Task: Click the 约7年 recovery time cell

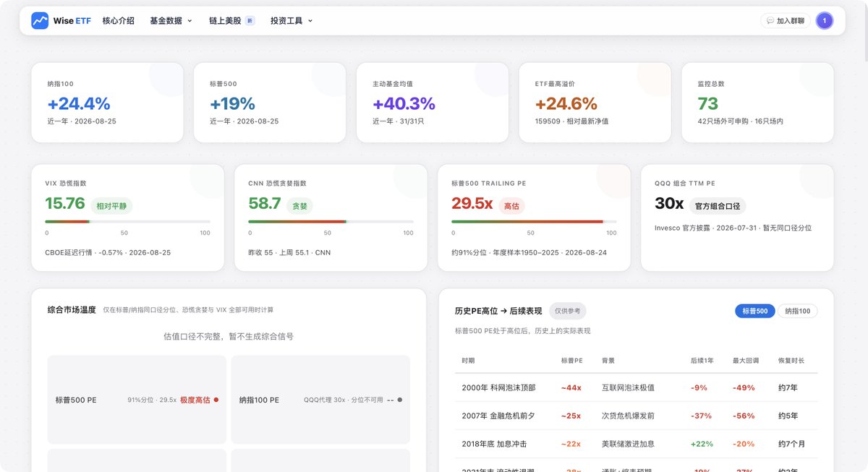Action: pyautogui.click(x=788, y=387)
